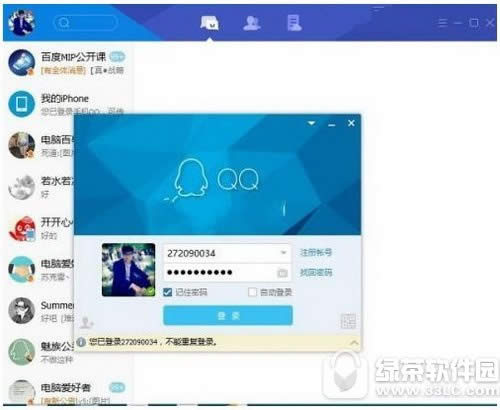
Task: Open the 百度MIP公开课 group chat
Action: (x=68, y=62)
